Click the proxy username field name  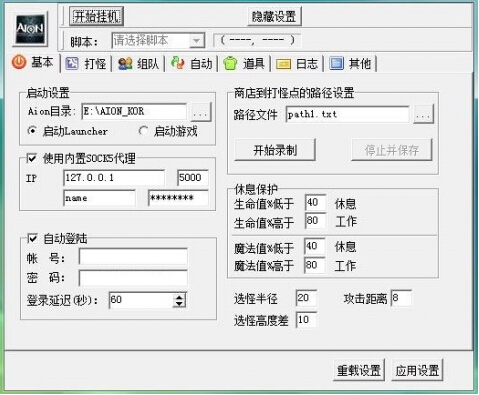tap(99, 198)
